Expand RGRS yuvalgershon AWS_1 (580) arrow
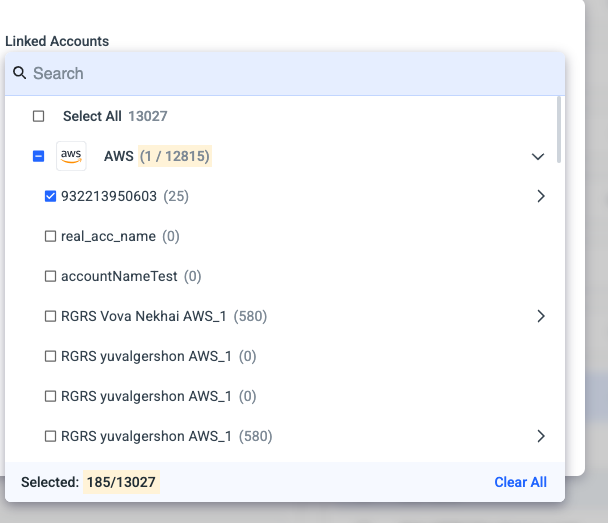 pos(541,436)
